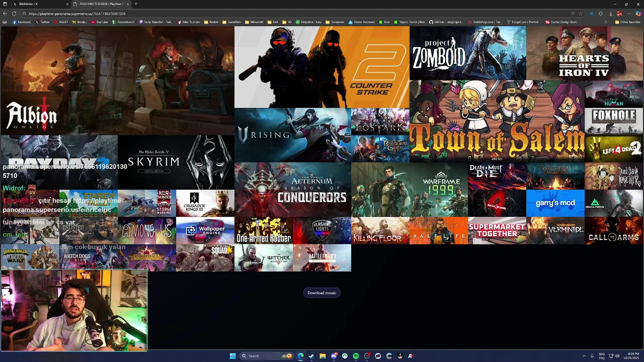Open Spotify from the taskbar
Viewport: 644px width, 362px height.
pos(356,356)
